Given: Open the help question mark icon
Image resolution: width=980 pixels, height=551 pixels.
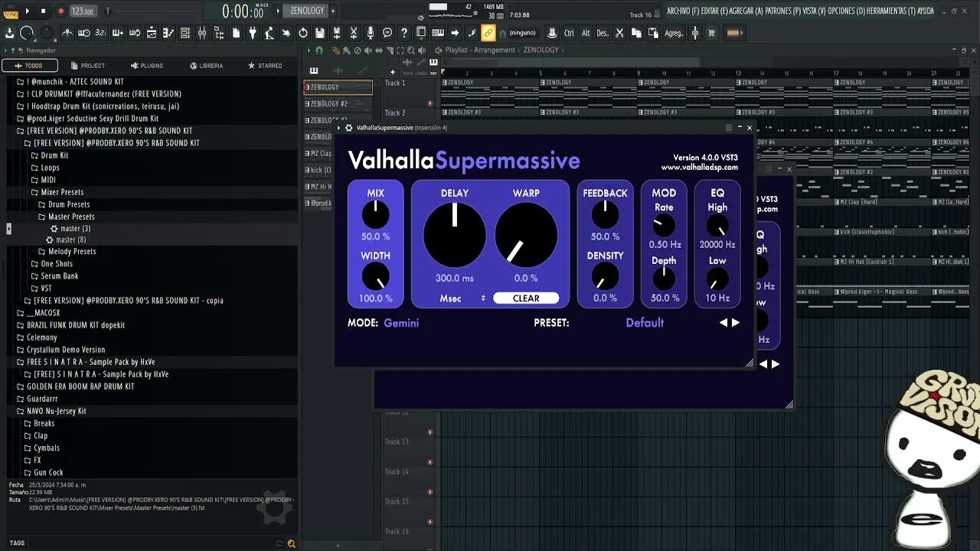Looking at the screenshot, I should point(404,33).
